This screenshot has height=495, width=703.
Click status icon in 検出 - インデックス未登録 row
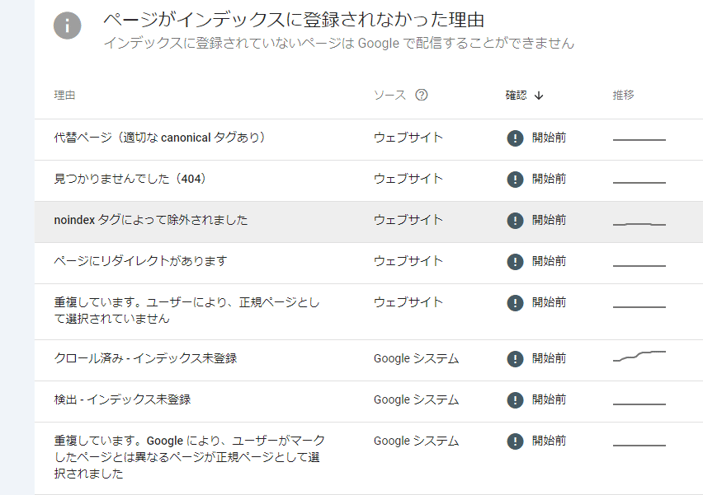pos(515,400)
